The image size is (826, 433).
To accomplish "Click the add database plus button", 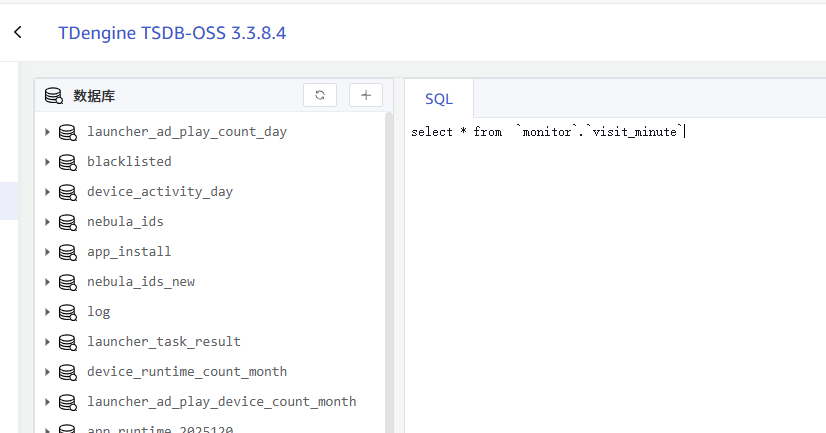I will click(366, 95).
